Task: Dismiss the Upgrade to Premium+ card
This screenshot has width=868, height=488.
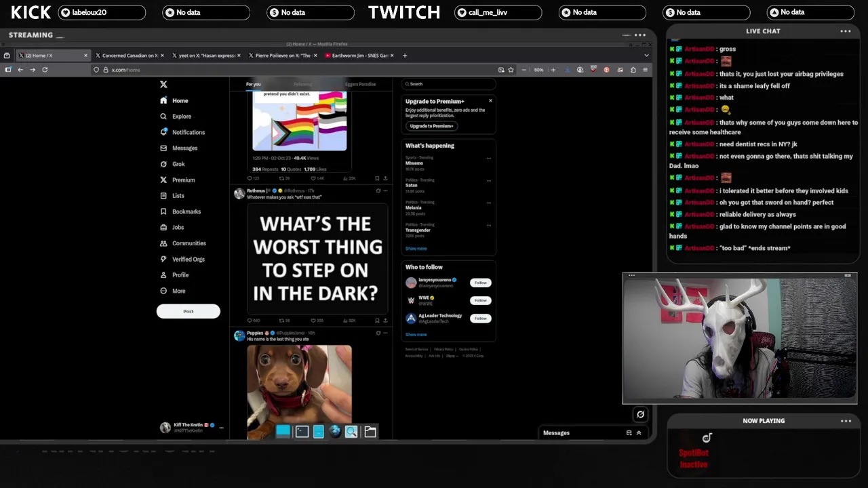Action: 490,101
